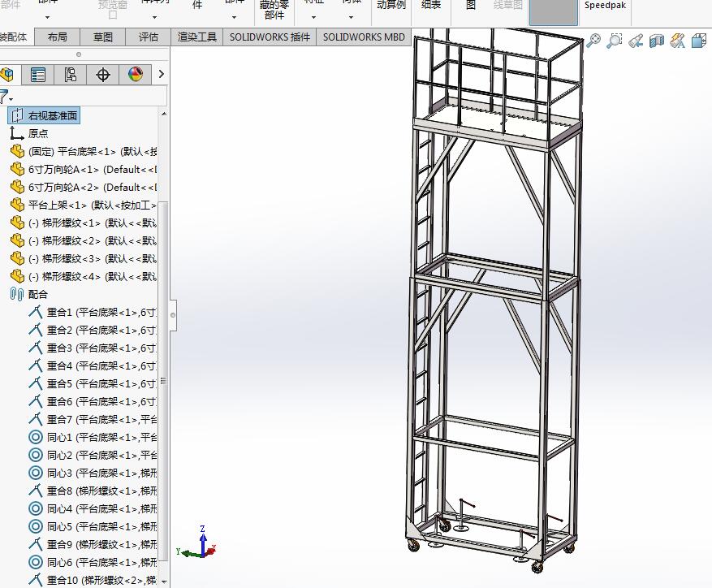This screenshot has height=588, width=712.
Task: Switch to the 评估 evaluate tab
Action: (148, 37)
